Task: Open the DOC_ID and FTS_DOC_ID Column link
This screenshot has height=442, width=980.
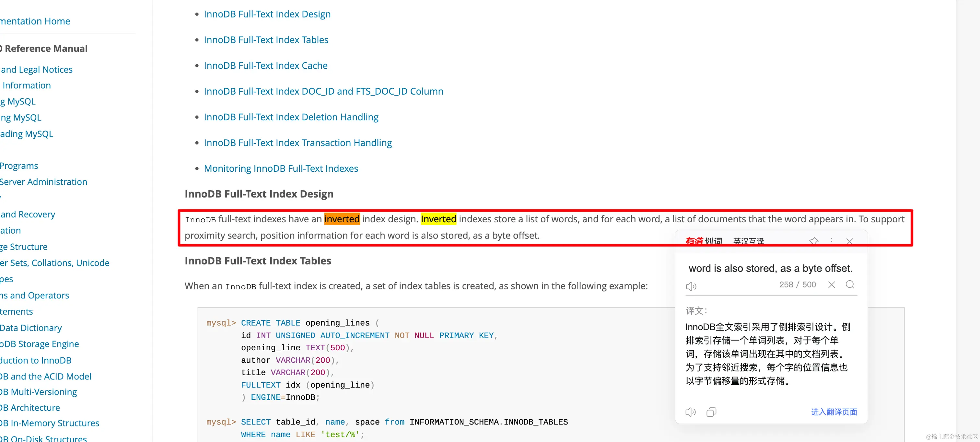Action: point(323,91)
